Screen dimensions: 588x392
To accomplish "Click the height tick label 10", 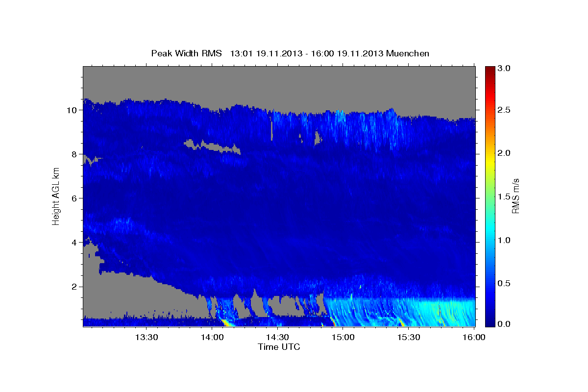I will pos(73,110).
